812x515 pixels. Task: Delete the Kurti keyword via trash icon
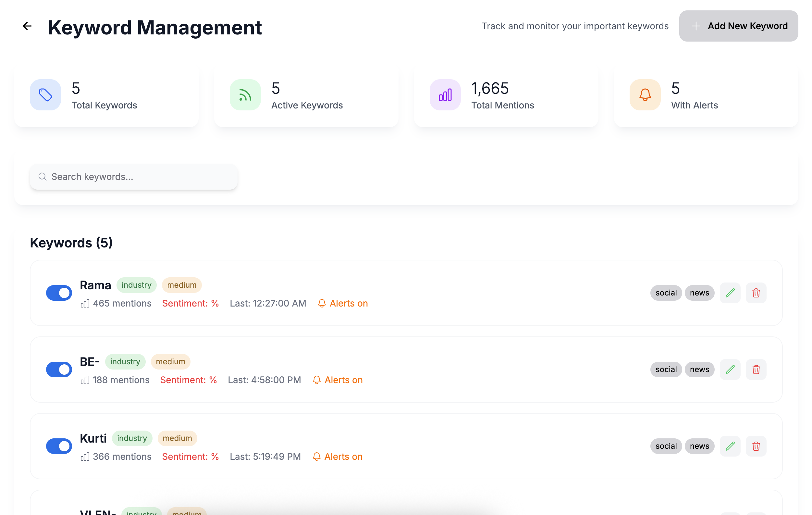(x=756, y=446)
